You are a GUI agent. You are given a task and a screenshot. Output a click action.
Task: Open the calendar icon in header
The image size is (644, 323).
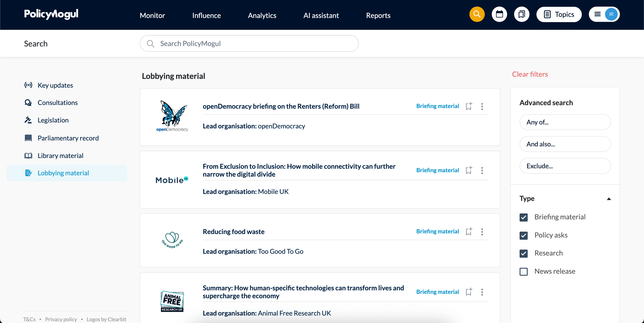(x=499, y=14)
